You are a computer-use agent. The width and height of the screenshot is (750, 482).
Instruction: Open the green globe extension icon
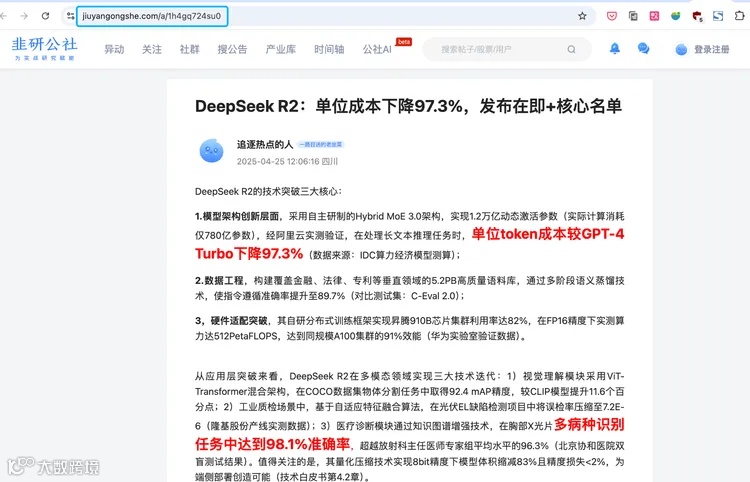click(x=675, y=16)
